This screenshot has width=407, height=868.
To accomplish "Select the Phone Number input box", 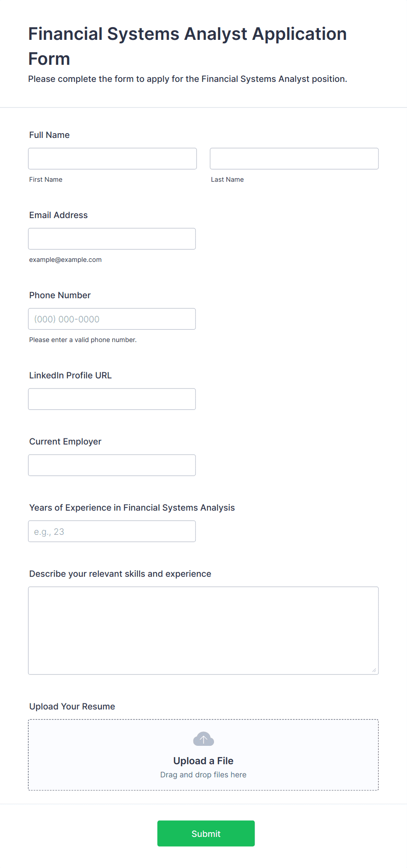I will click(x=112, y=319).
